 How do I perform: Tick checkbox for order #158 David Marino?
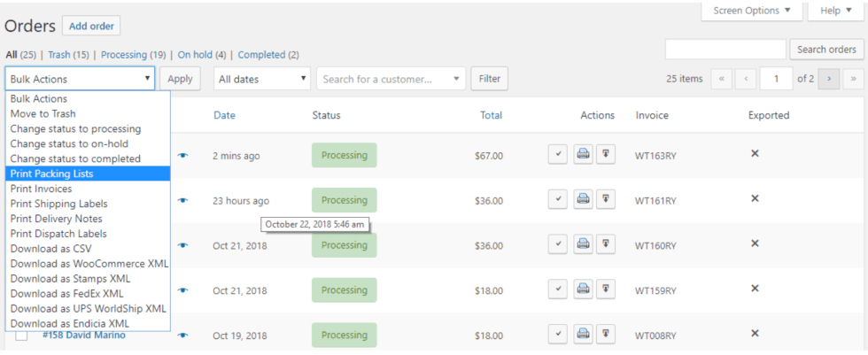point(21,336)
